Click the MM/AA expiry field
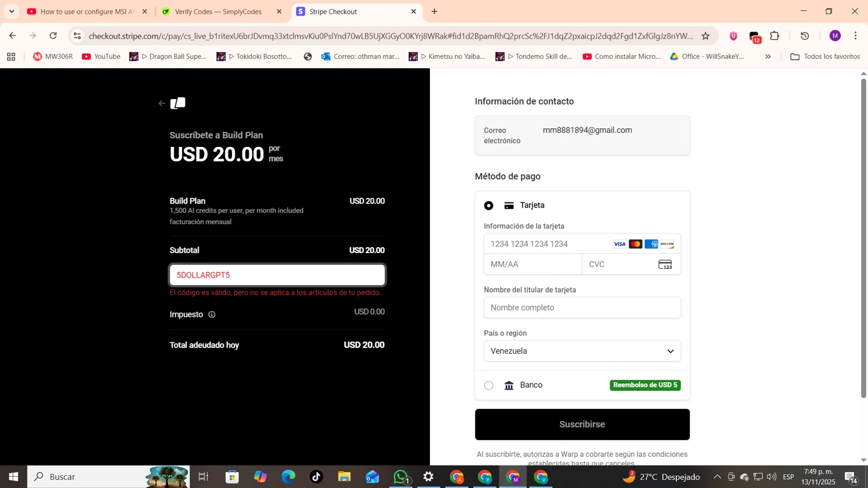Screen dimensions: 868x488 (x=533, y=264)
